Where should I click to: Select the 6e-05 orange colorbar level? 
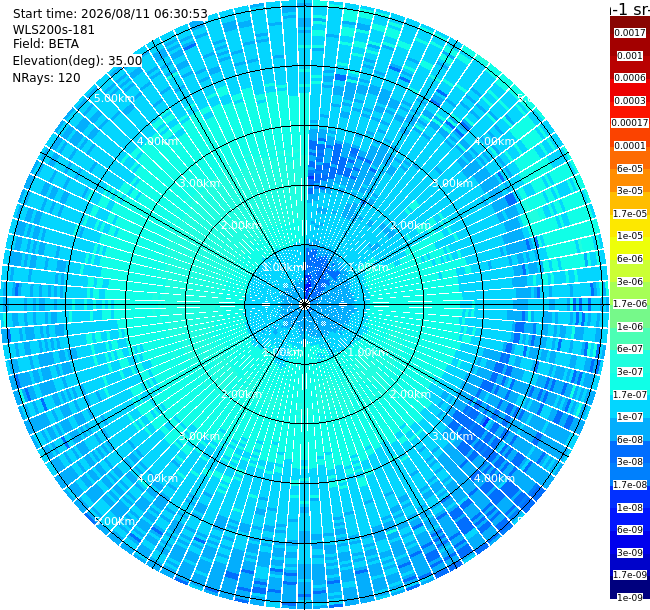630,169
